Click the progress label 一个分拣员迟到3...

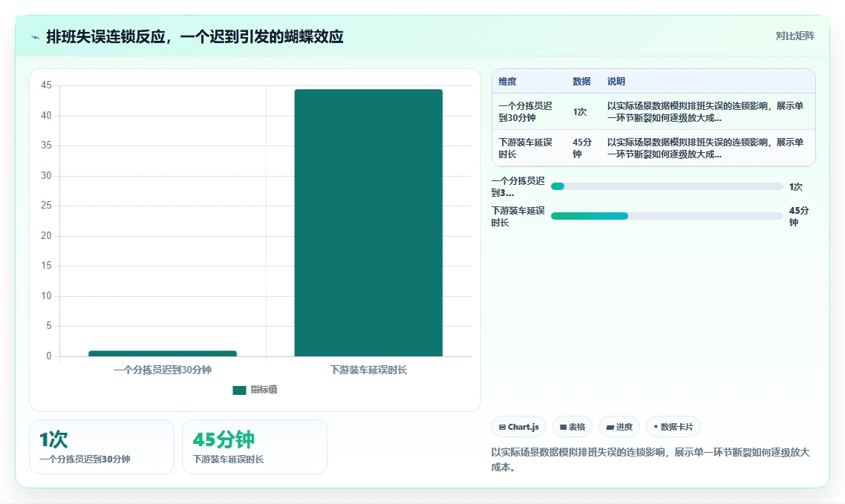point(518,186)
